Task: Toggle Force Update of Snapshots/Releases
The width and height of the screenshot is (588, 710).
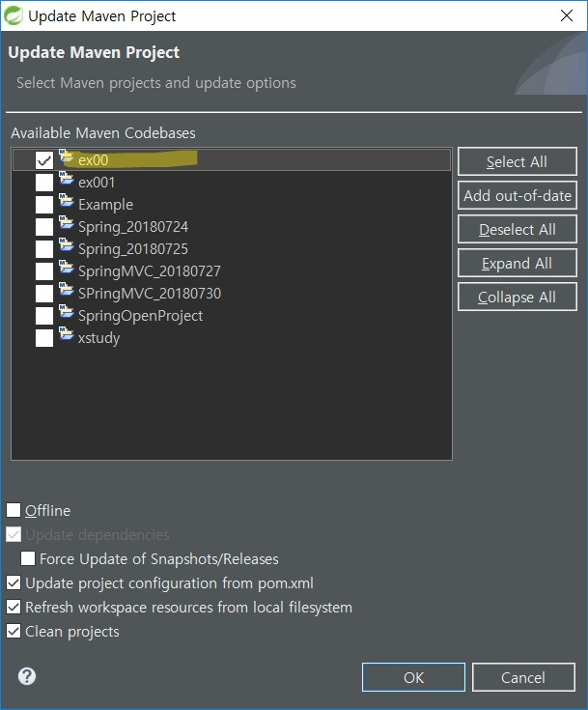Action: click(x=28, y=558)
